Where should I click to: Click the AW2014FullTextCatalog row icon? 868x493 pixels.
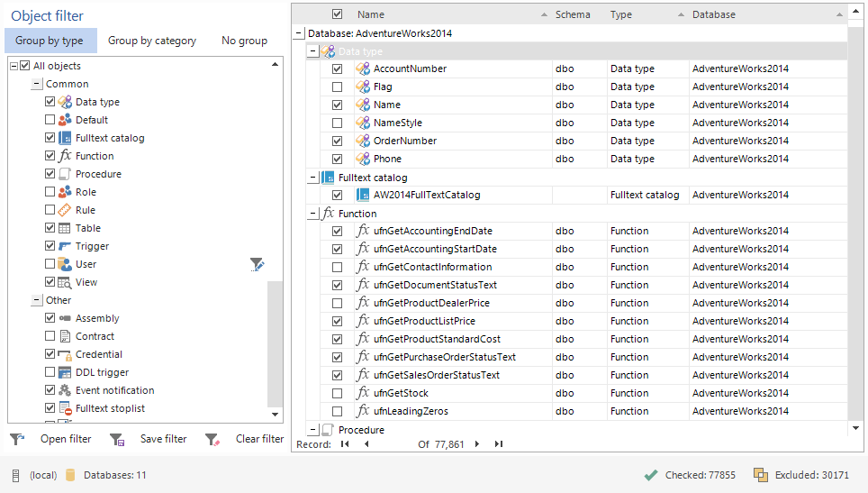pos(363,195)
